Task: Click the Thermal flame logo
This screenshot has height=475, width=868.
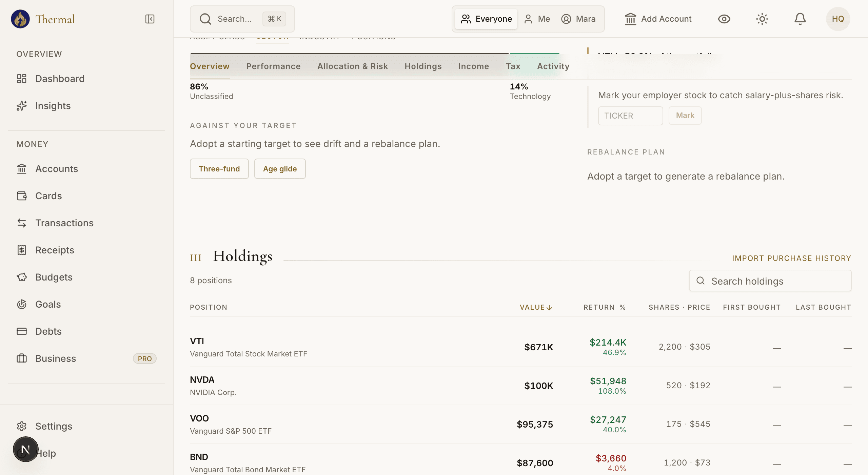Action: pos(20,19)
